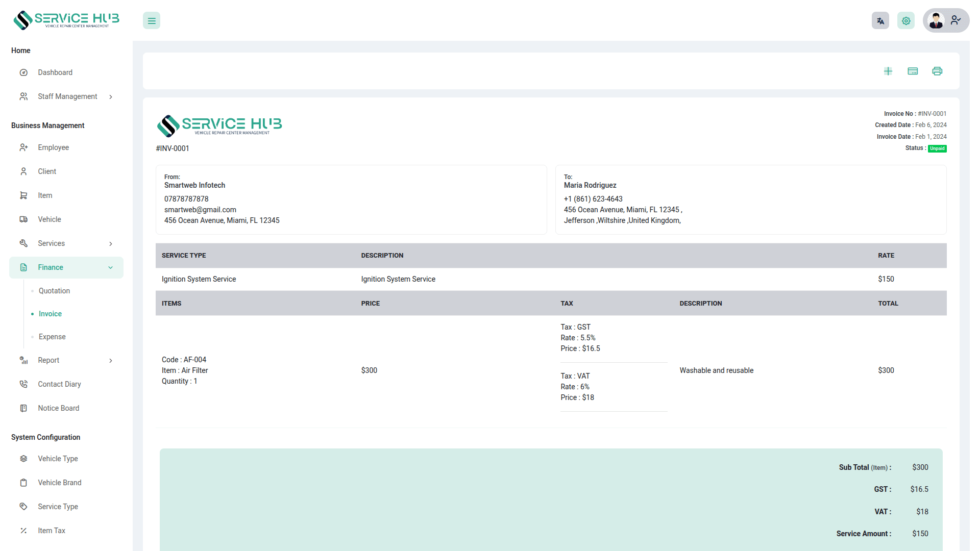
Task: Open the Notice Board link
Action: 58,408
